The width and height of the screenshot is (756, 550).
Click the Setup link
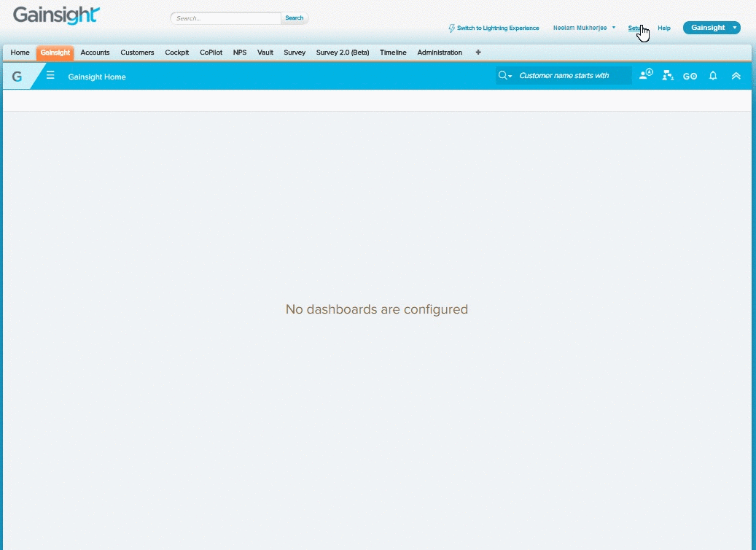tap(636, 28)
